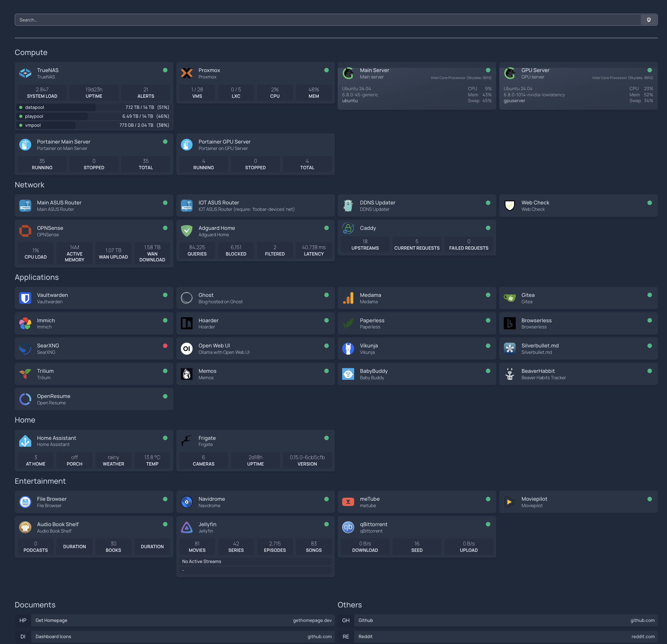The height and width of the screenshot is (644, 667).
Task: Open the Caddy padlock icon
Action: [348, 228]
